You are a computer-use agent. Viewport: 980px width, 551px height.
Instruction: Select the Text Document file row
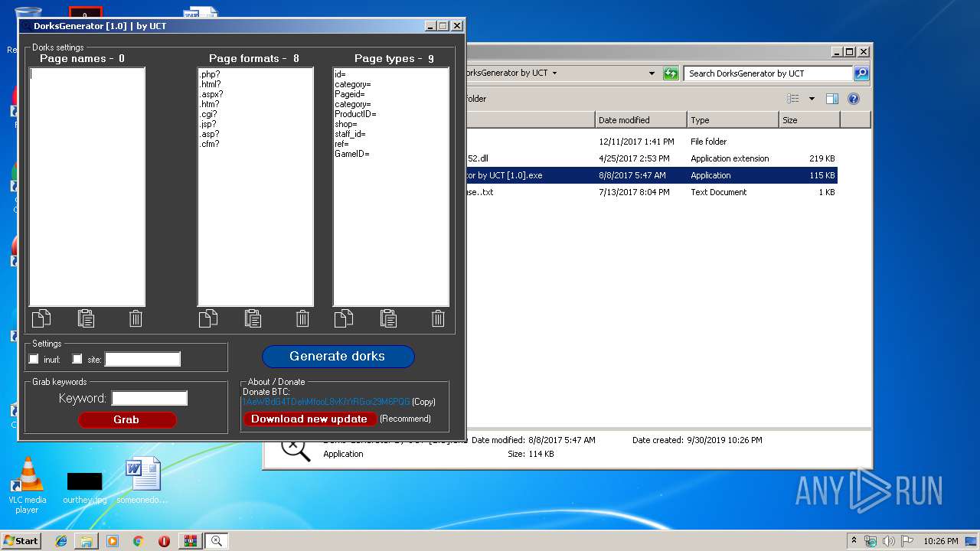pos(651,192)
